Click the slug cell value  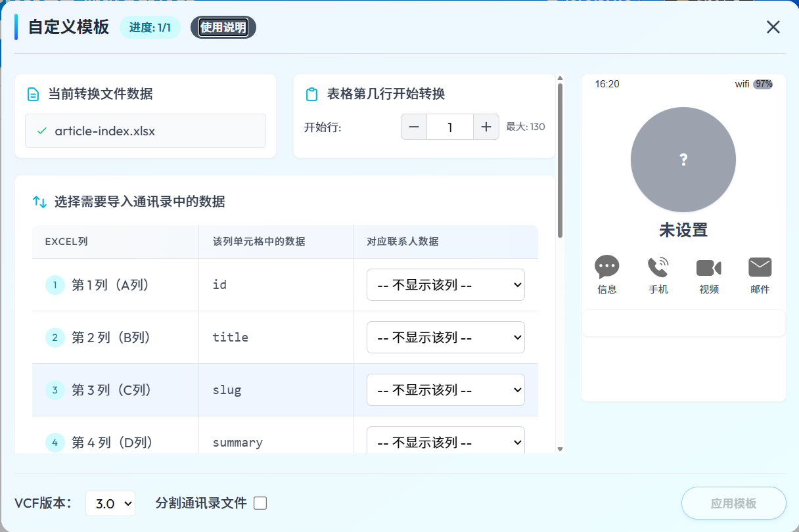point(227,390)
